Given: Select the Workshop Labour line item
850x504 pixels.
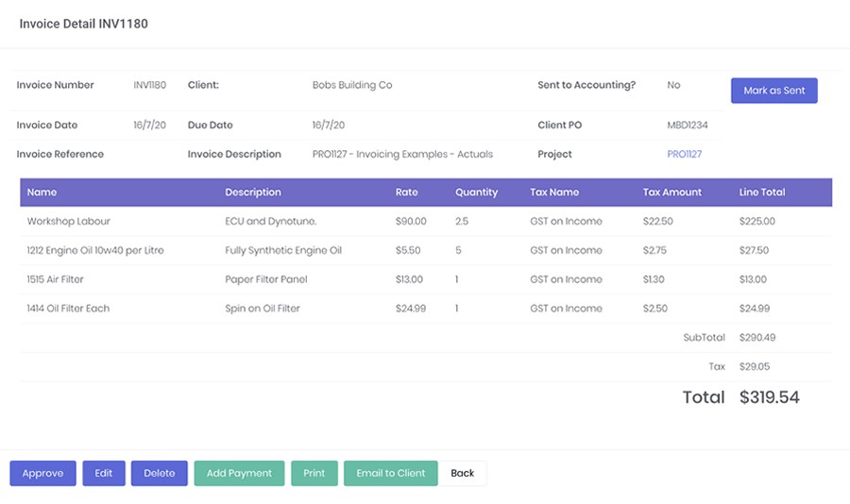Looking at the screenshot, I should pyautogui.click(x=68, y=222).
